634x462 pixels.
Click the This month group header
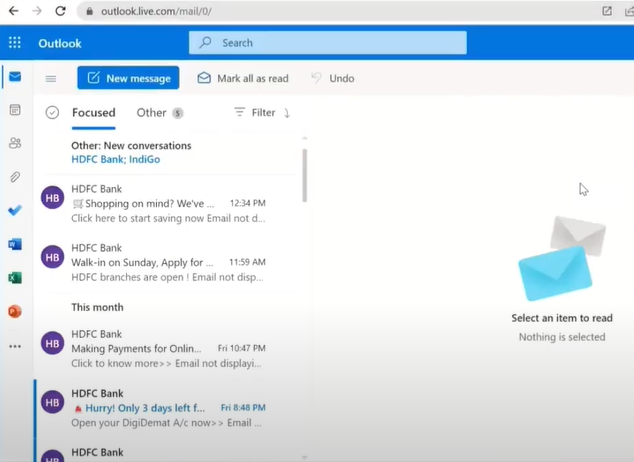click(97, 307)
